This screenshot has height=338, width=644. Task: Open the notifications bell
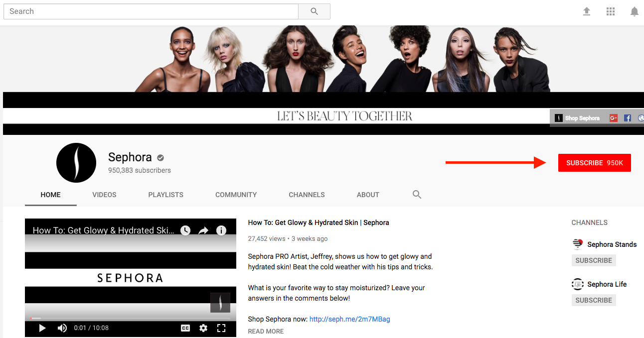tap(634, 11)
